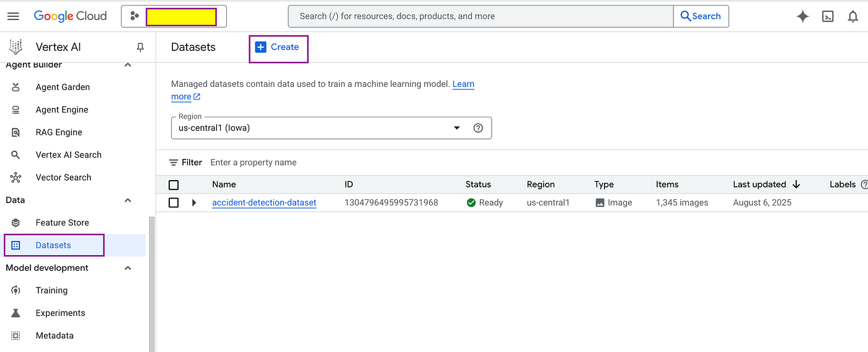The image size is (868, 352).
Task: Open Feature Store page
Action: click(x=62, y=222)
